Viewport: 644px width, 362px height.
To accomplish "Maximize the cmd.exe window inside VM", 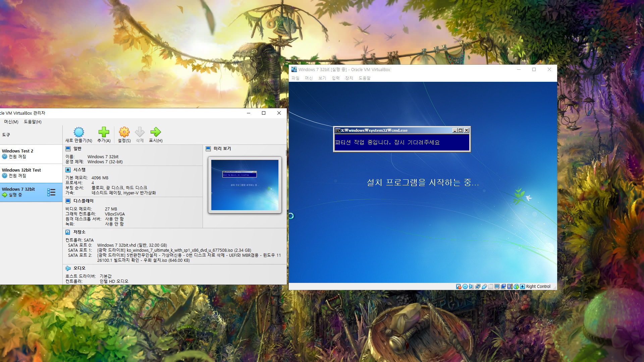I will [461, 130].
